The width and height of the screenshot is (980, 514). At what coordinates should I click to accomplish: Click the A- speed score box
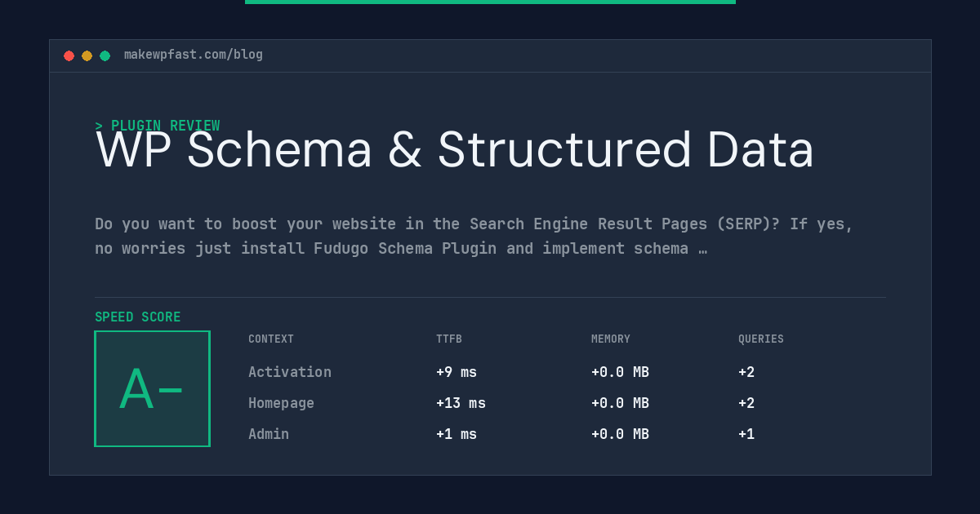[152, 388]
